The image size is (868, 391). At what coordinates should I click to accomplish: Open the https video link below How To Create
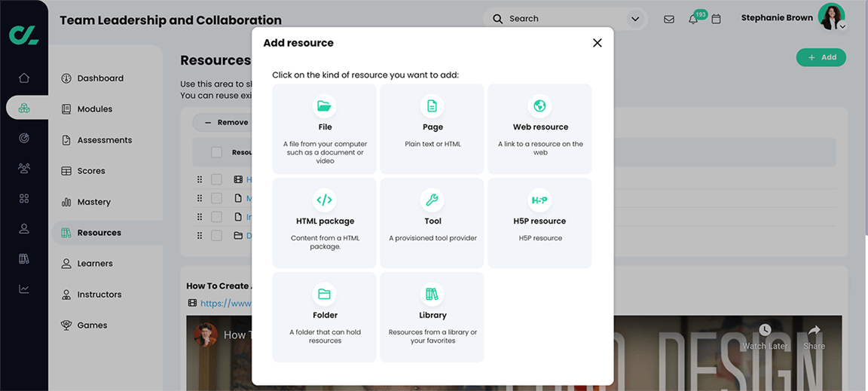point(226,303)
